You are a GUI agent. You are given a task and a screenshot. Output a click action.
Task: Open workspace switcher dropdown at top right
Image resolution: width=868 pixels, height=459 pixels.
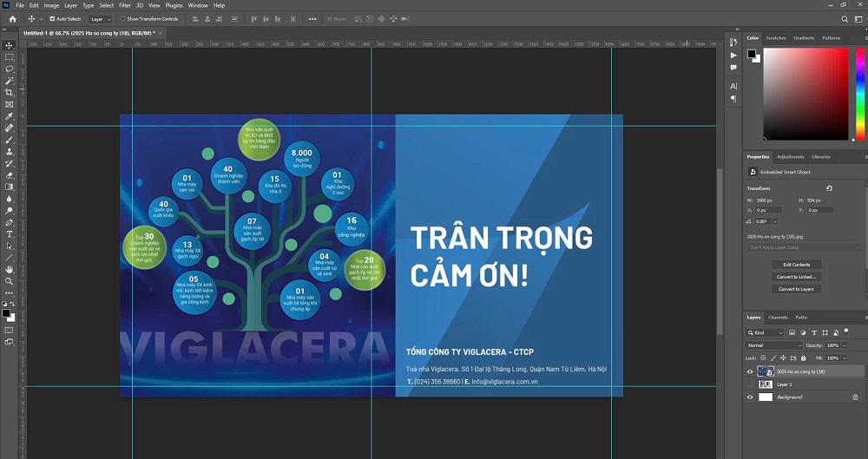pos(858,19)
